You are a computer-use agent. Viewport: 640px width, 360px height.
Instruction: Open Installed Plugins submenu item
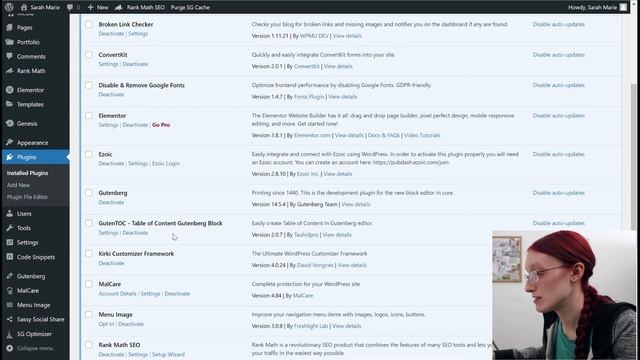point(27,173)
